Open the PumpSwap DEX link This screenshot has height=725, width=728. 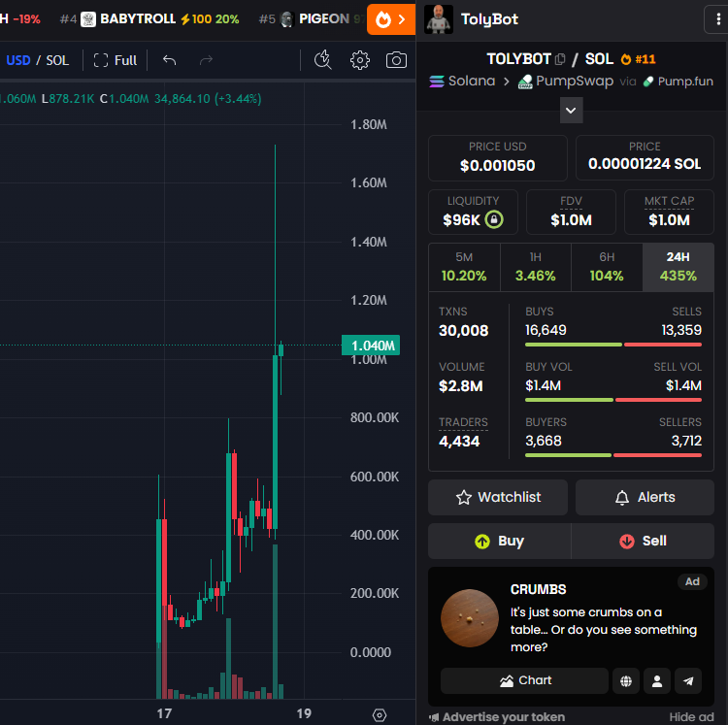click(x=566, y=82)
